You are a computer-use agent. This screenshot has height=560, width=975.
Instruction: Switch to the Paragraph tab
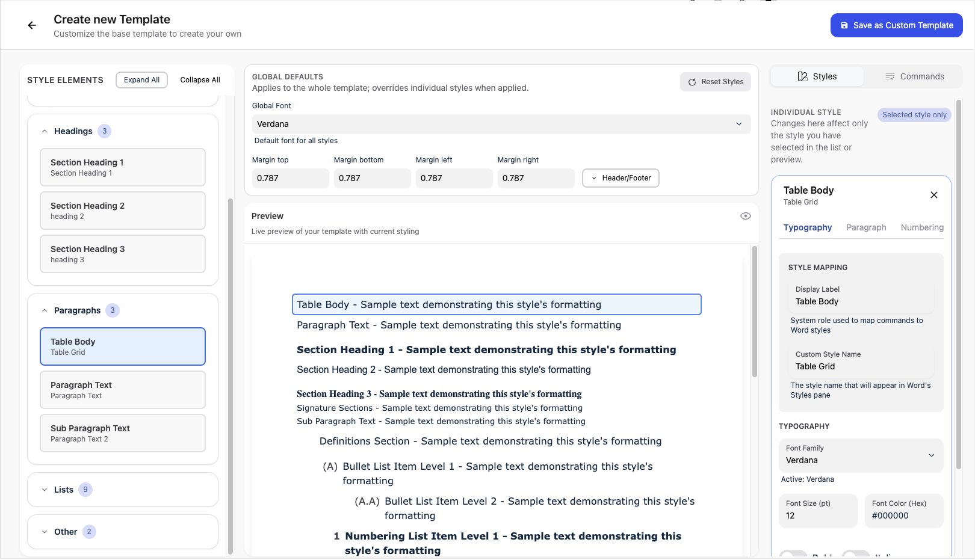(866, 227)
